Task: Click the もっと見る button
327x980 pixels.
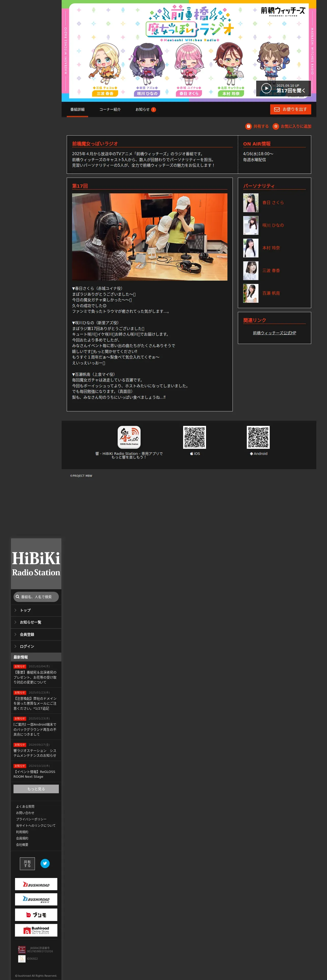Action: click(36, 789)
